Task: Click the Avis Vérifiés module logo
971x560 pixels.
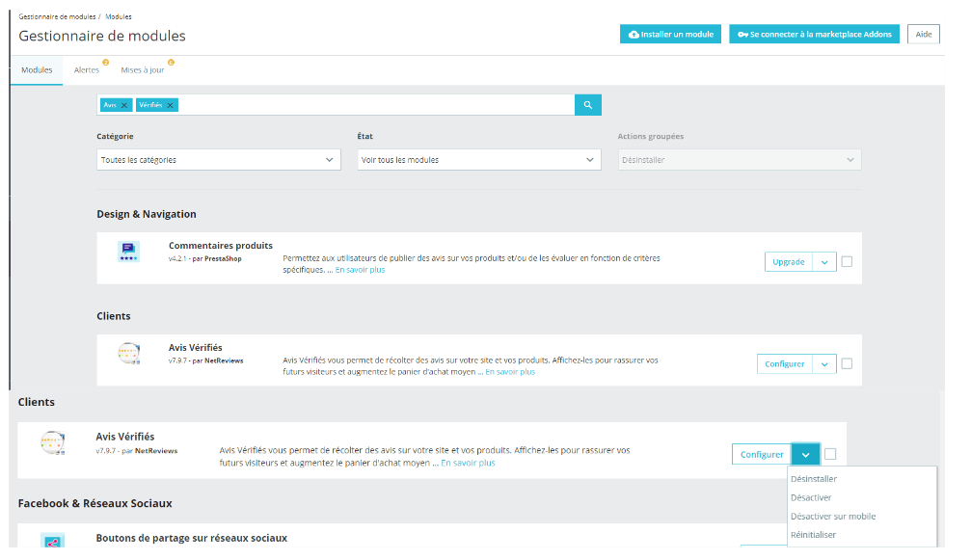Action: click(x=52, y=443)
